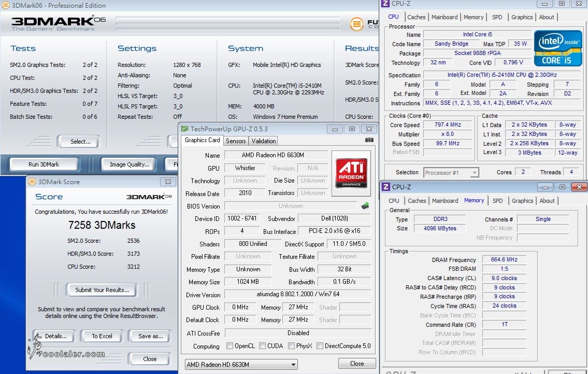Open SPD tab in lower CPU-Z window
This screenshot has height=374, width=588.
[498, 201]
